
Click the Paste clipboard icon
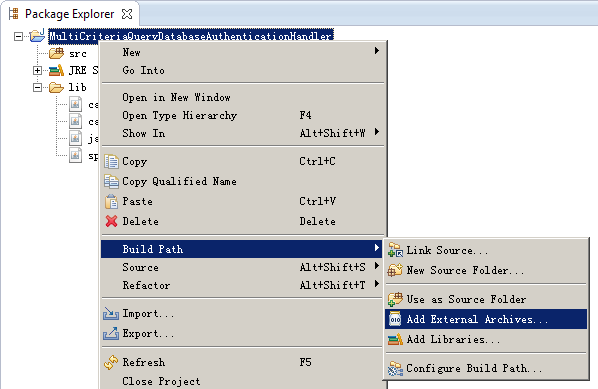point(111,201)
